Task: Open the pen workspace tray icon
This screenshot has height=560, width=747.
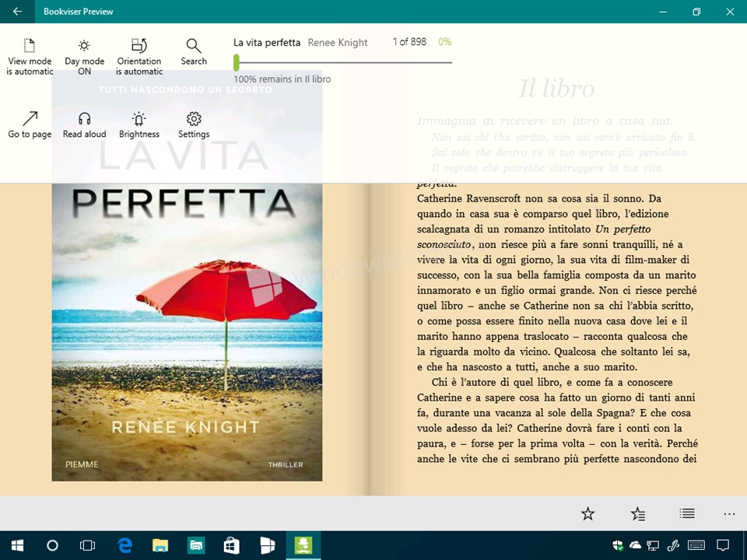Action: (x=673, y=545)
